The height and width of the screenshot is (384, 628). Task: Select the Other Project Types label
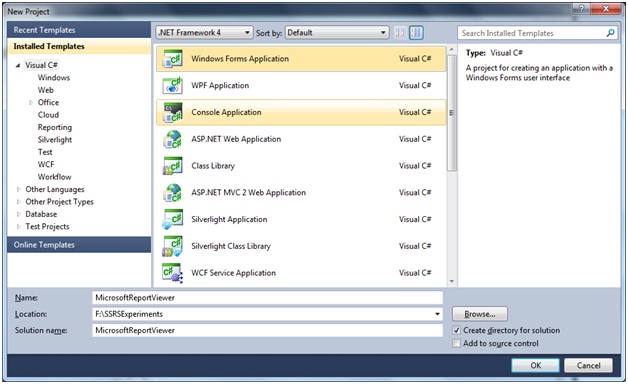pos(59,202)
